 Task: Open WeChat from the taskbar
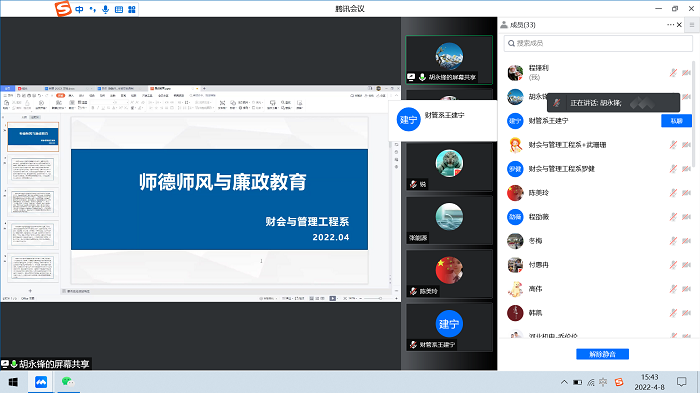[x=68, y=382]
